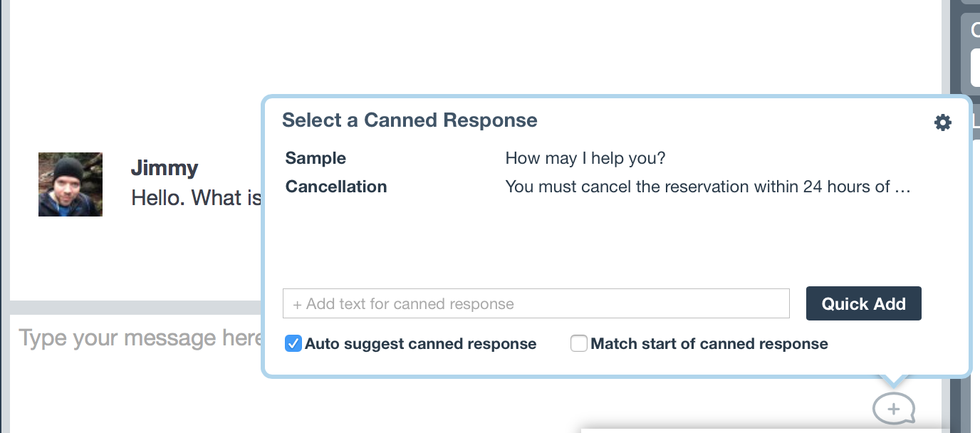Click the "Match start of canned response" label
The image size is (980, 433).
[x=709, y=344]
